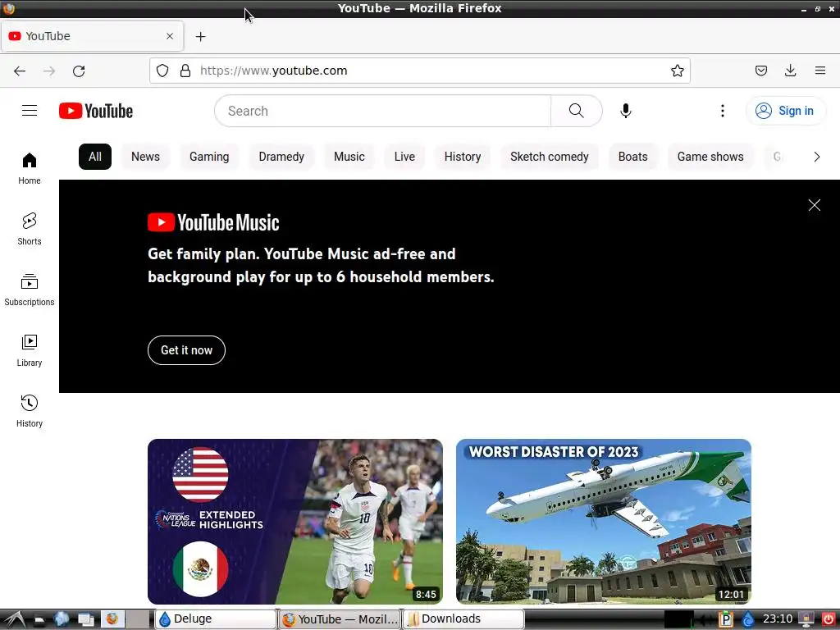Select the Music filter chip

(x=349, y=157)
